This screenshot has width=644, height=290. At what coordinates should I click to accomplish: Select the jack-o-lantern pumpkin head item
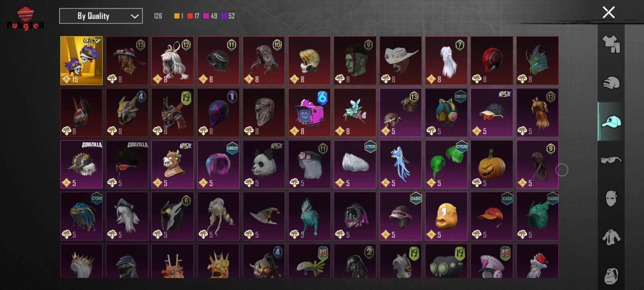[492, 164]
